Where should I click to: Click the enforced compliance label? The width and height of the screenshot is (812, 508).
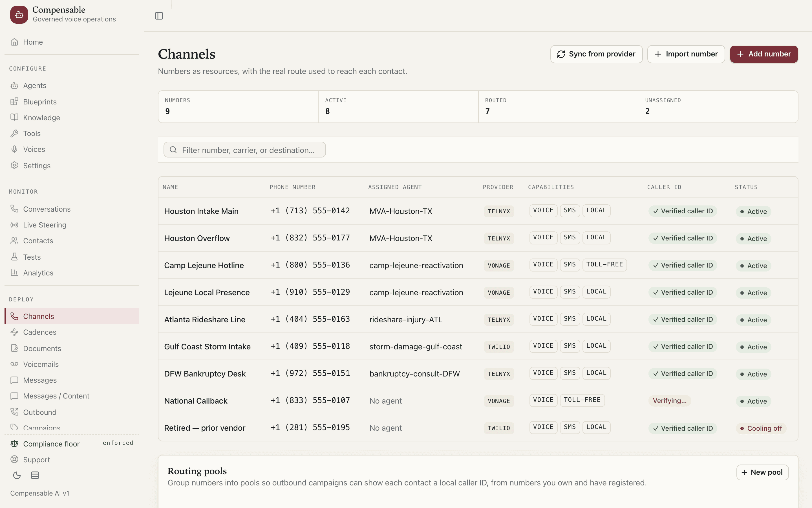[x=118, y=443]
